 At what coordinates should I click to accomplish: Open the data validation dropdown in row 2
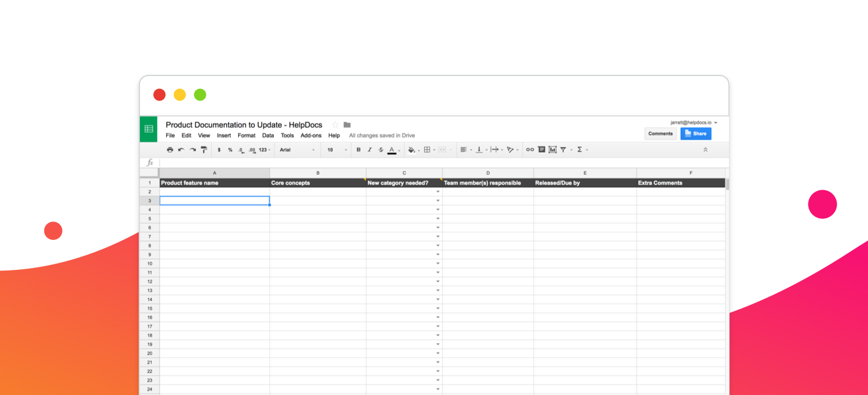point(438,191)
